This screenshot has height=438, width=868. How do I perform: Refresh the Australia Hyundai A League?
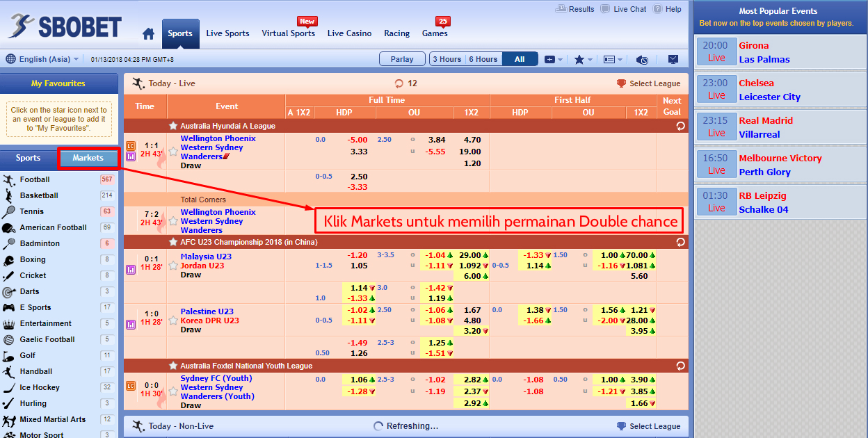tap(680, 127)
